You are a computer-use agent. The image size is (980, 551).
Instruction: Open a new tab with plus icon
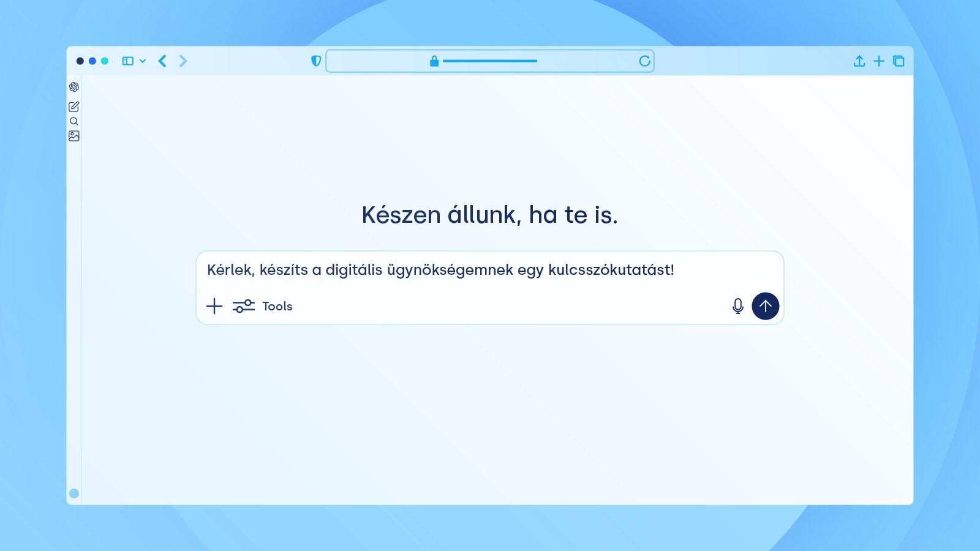point(879,61)
